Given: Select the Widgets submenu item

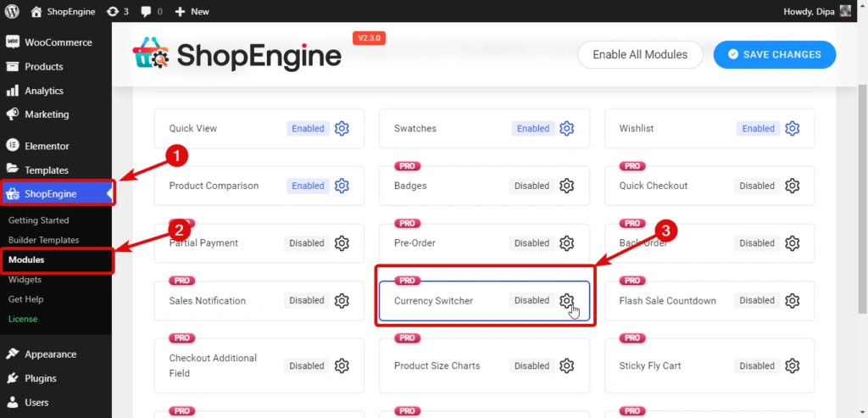Looking at the screenshot, I should click(25, 279).
